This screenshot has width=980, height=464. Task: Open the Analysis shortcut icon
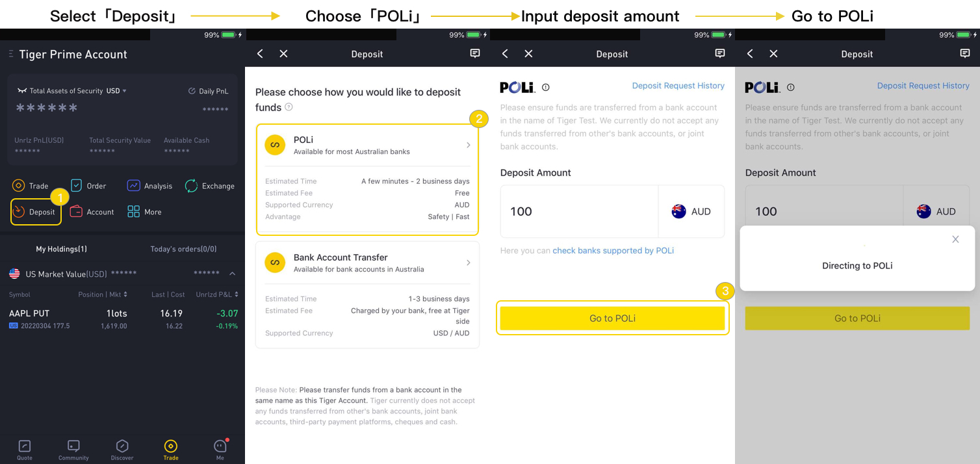tap(133, 186)
